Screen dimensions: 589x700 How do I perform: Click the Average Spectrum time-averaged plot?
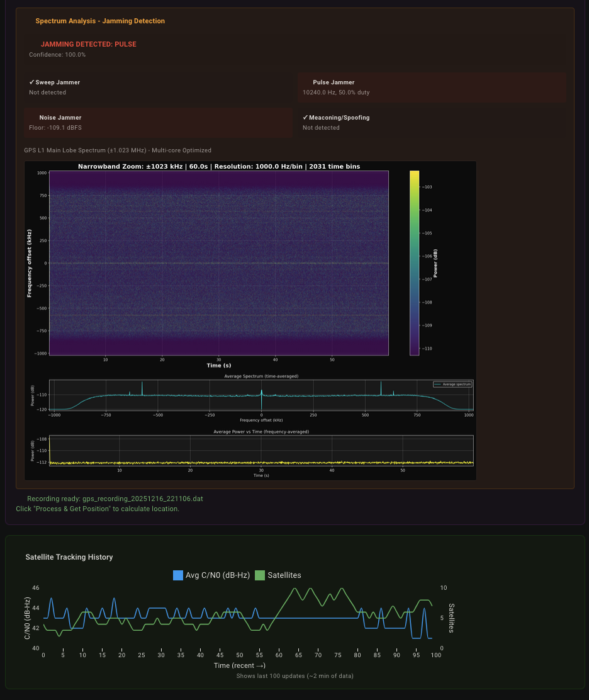pos(261,395)
